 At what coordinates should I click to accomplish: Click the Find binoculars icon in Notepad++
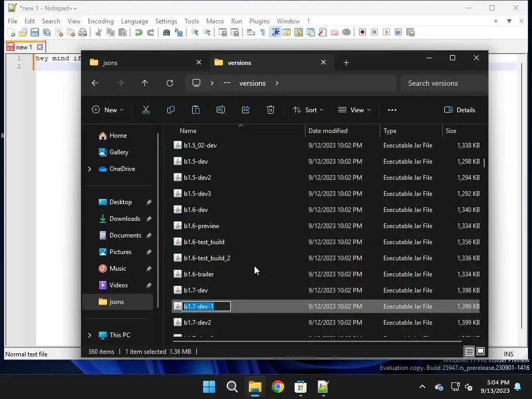(166, 33)
